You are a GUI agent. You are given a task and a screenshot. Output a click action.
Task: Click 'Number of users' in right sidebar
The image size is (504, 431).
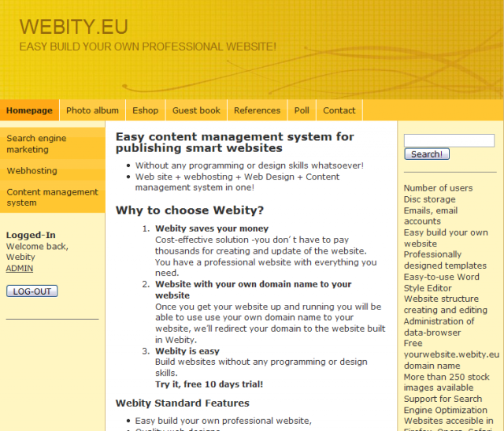point(438,188)
